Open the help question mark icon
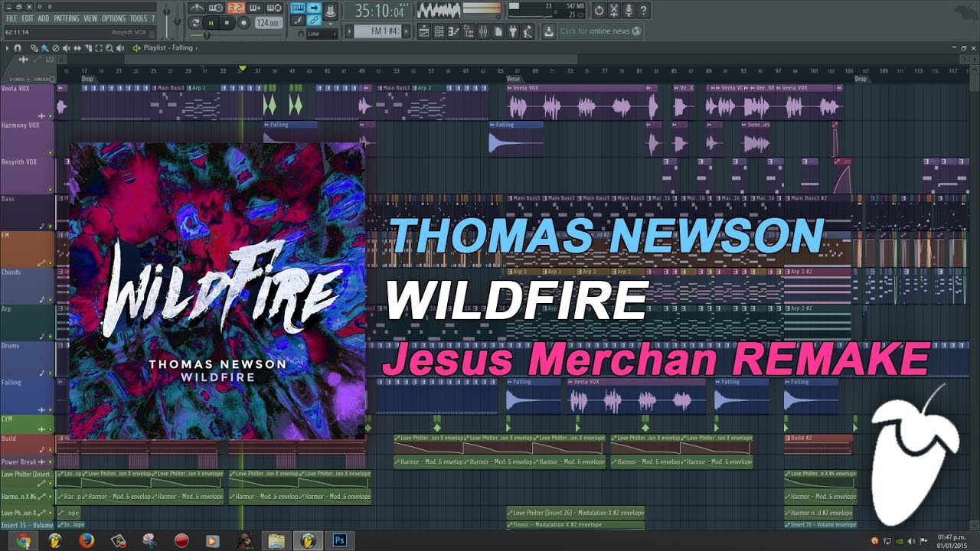The height and width of the screenshot is (551, 980). [x=643, y=11]
